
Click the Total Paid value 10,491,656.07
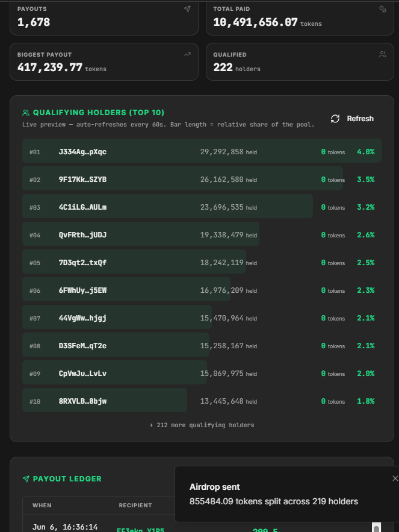[255, 22]
